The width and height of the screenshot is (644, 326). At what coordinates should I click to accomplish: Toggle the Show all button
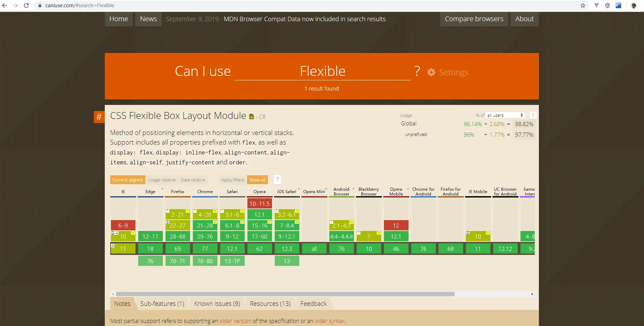(257, 180)
